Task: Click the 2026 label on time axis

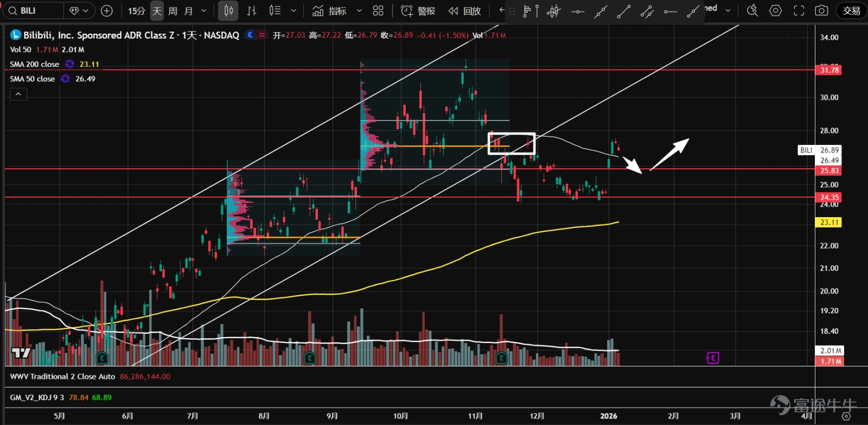Action: click(x=609, y=416)
